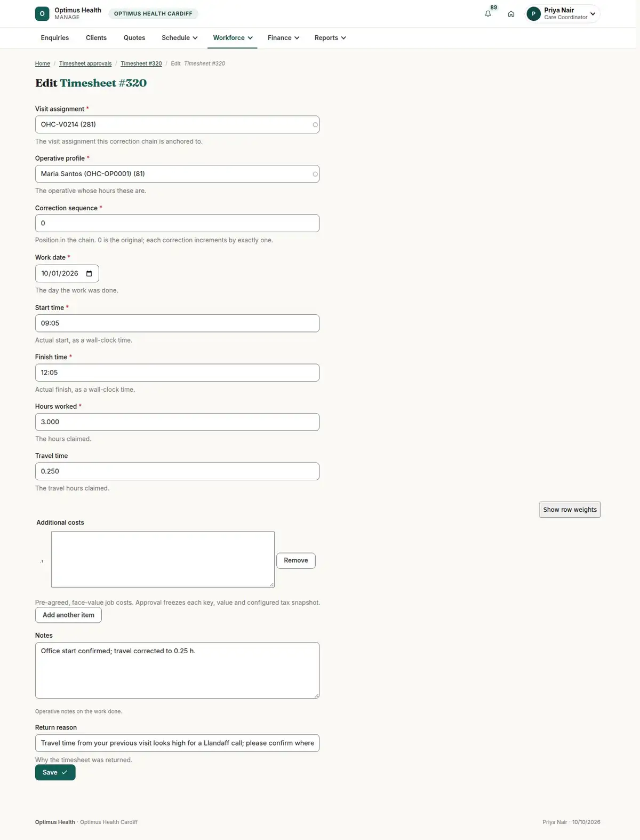
Task: Open the notifications bell icon
Action: click(487, 14)
